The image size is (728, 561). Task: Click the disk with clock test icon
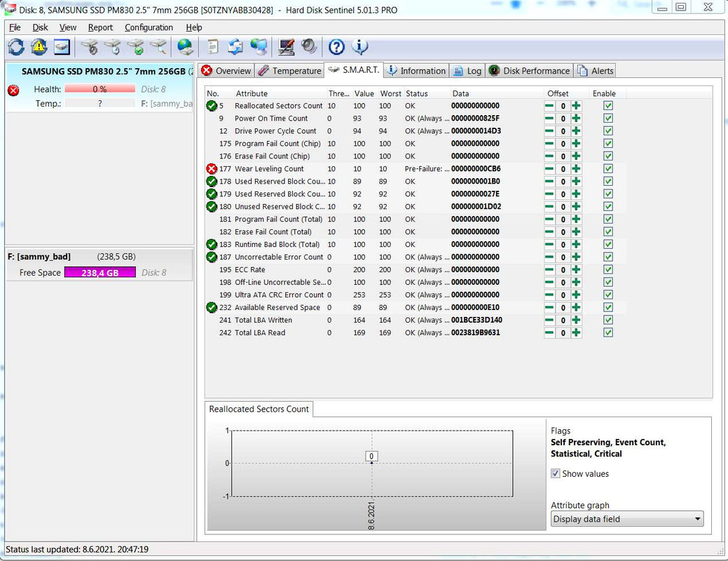pyautogui.click(x=112, y=46)
